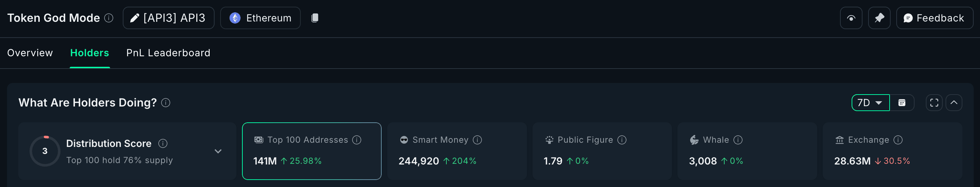Open the 7D time range dropdown
980x187 pixels.
[x=871, y=103]
